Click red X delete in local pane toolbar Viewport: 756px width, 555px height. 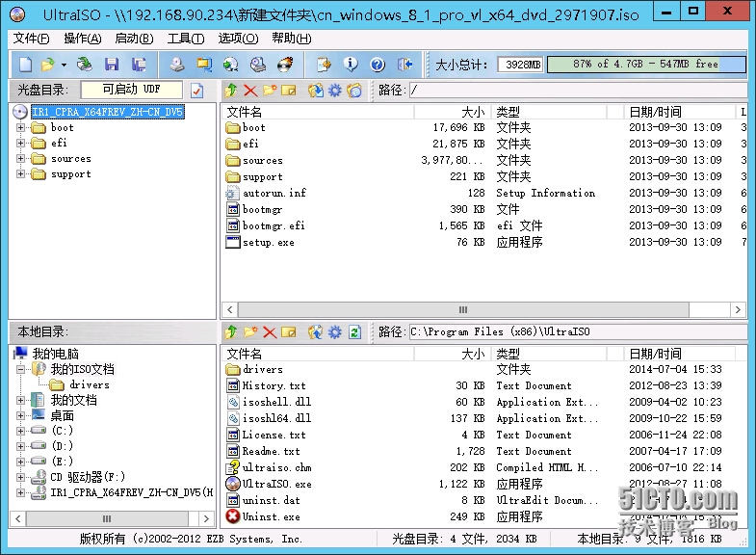tap(270, 331)
